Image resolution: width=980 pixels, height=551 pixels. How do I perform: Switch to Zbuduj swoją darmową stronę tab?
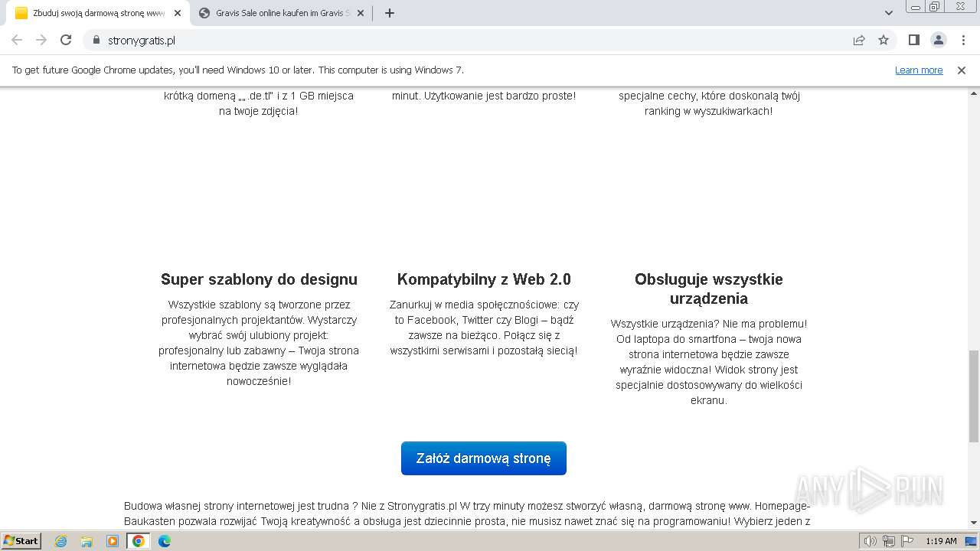coord(96,13)
